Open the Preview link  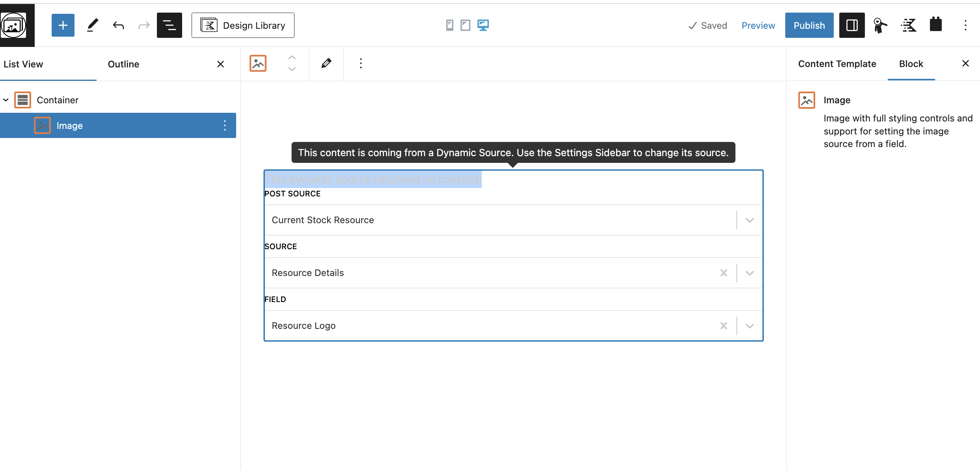coord(758,26)
